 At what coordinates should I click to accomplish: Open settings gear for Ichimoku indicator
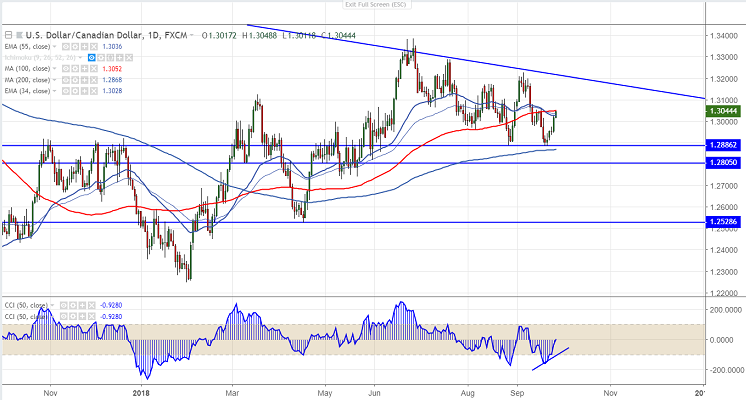101,58
